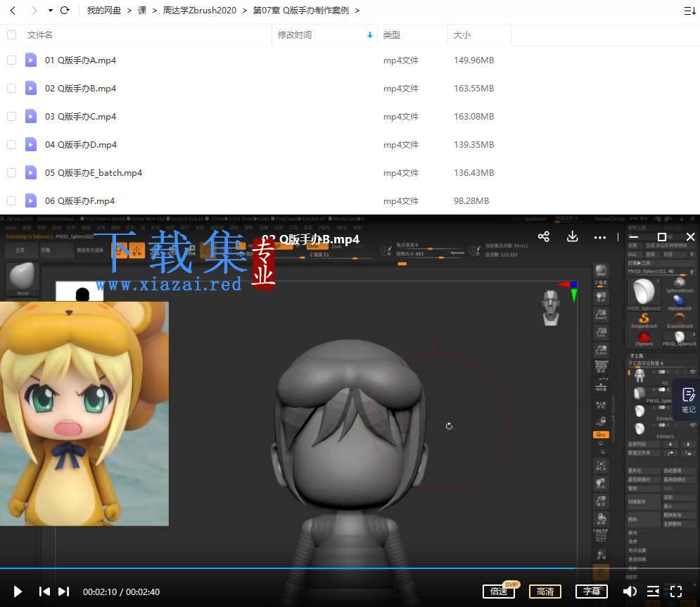Open the file 02 Q版手办B.mp4
This screenshot has width=700, height=607.
point(80,89)
